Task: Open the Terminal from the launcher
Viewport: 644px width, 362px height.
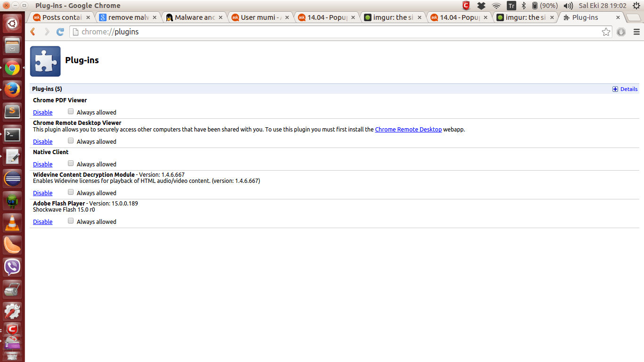Action: [12, 134]
